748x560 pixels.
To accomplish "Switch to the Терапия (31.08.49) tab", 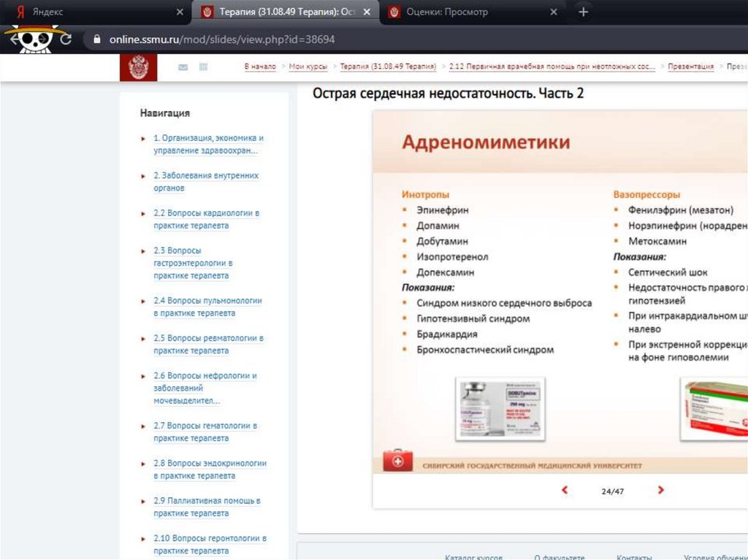I will click(x=286, y=12).
